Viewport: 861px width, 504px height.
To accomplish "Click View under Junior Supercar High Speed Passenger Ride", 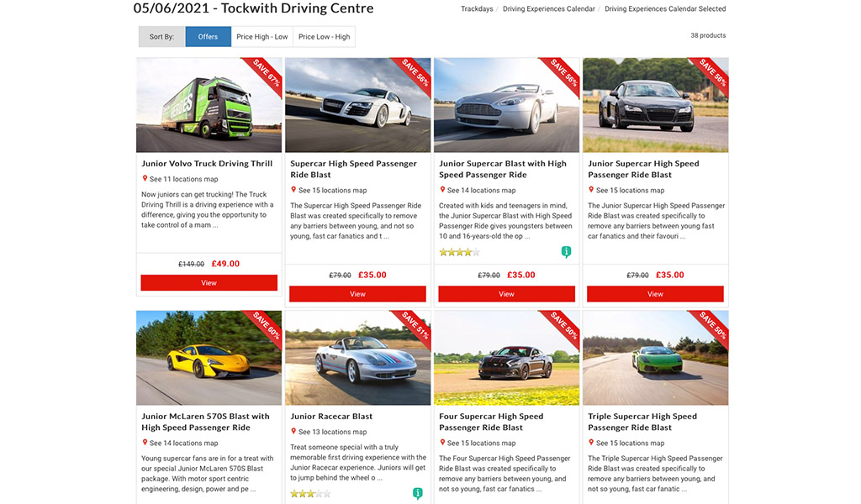I will [x=655, y=294].
